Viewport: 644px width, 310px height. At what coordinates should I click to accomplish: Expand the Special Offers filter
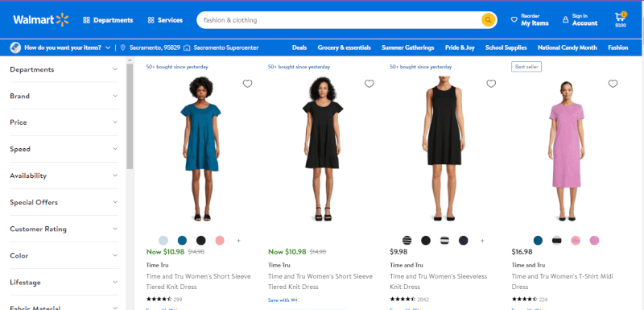coord(64,202)
